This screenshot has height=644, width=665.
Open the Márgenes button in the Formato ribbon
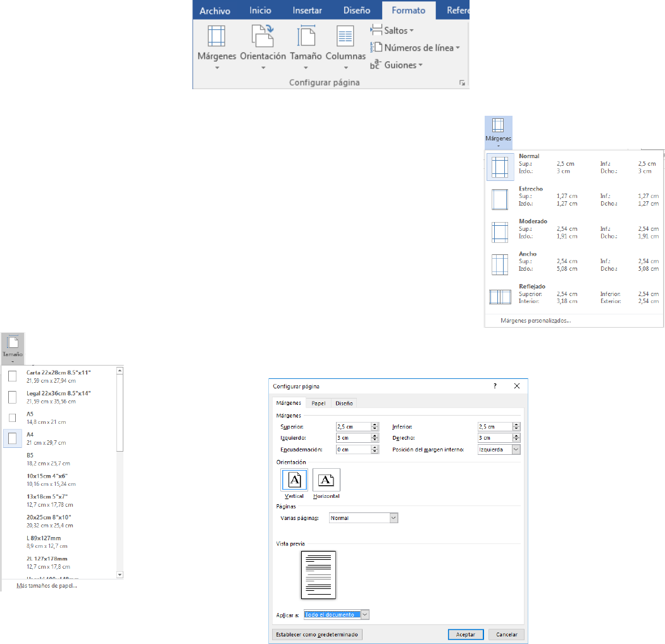point(217,48)
